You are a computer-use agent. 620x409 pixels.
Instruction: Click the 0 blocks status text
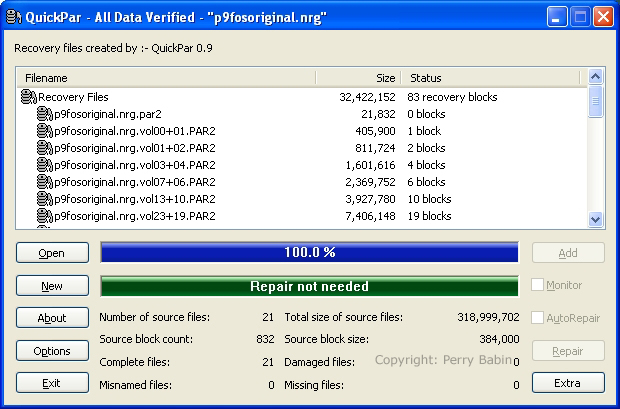(426, 114)
